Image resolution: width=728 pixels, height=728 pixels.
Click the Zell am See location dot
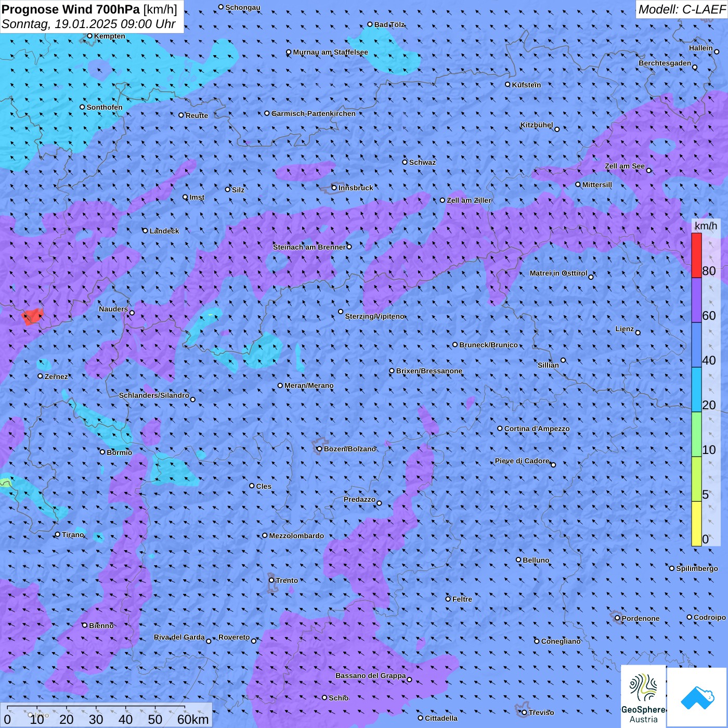coord(648,171)
